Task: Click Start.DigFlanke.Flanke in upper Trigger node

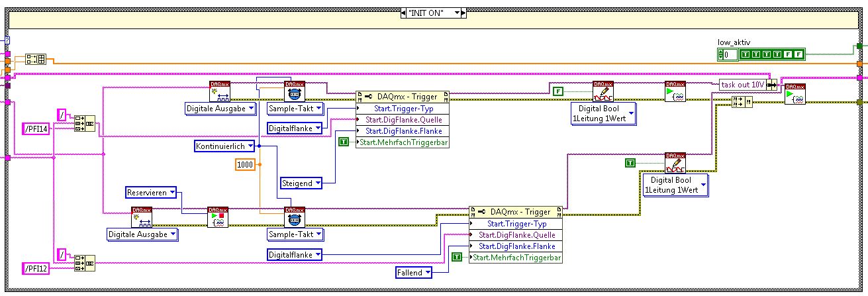Action: pos(403,130)
